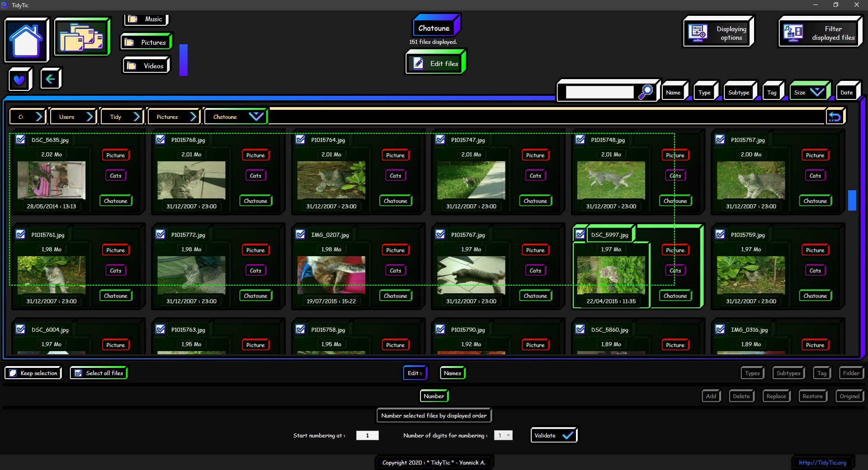This screenshot has width=868, height=470.
Task: Click the magnifying glass search icon
Action: point(646,92)
